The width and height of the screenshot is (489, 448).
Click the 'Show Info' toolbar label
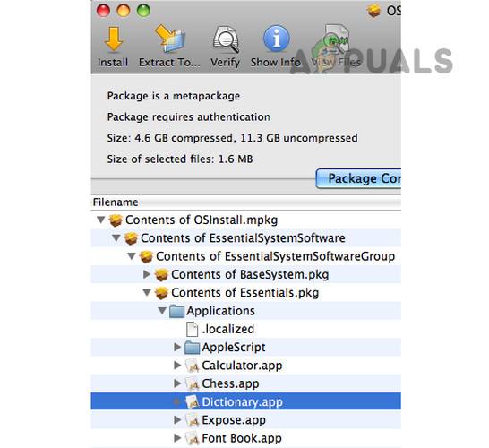click(x=276, y=63)
